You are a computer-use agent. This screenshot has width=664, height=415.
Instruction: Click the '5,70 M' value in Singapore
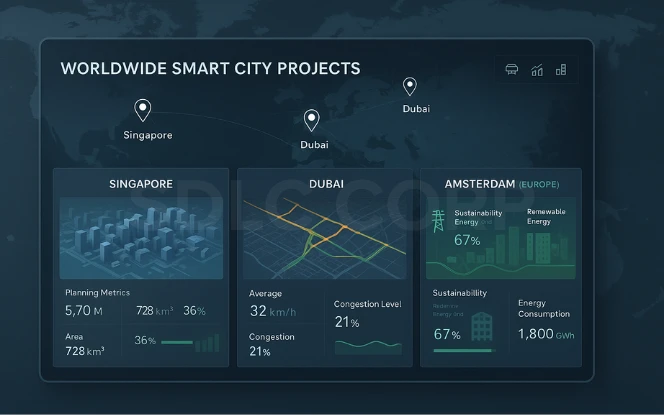(84, 310)
